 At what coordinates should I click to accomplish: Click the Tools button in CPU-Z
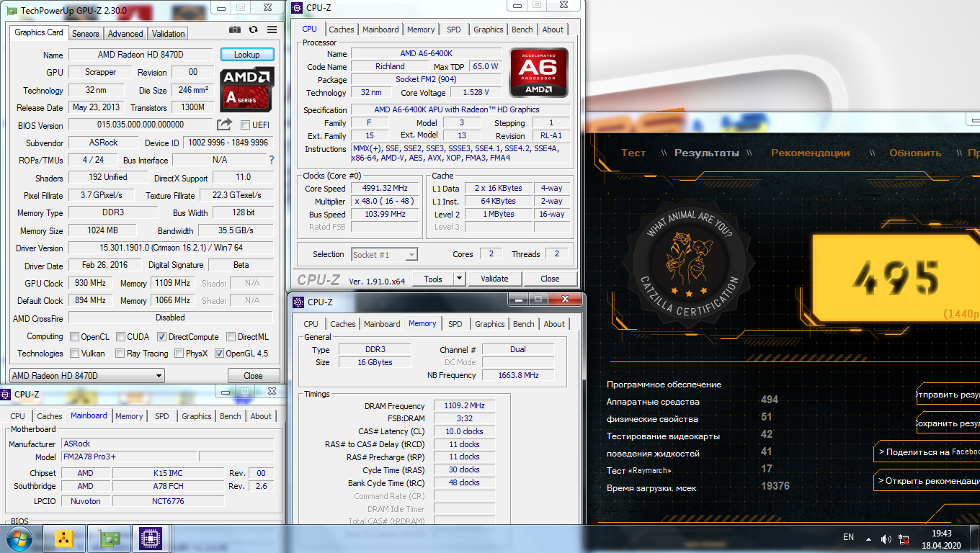click(433, 279)
